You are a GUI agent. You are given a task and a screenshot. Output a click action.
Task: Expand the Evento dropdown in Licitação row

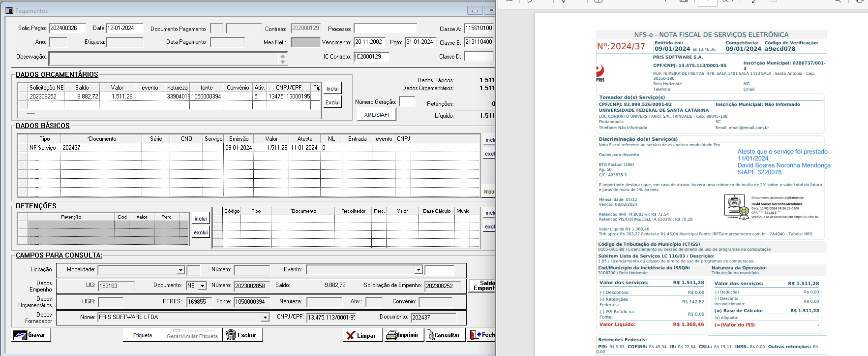[419, 270]
